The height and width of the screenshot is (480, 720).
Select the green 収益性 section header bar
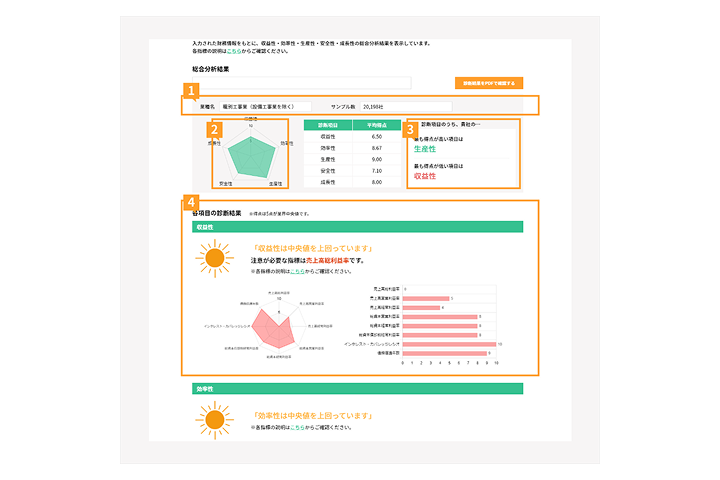(358, 227)
